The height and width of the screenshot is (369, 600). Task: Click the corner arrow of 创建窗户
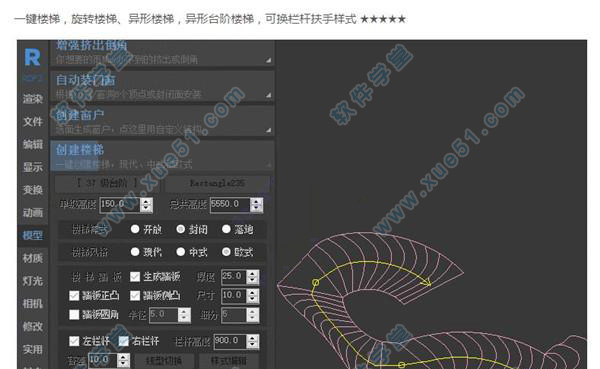click(x=269, y=130)
